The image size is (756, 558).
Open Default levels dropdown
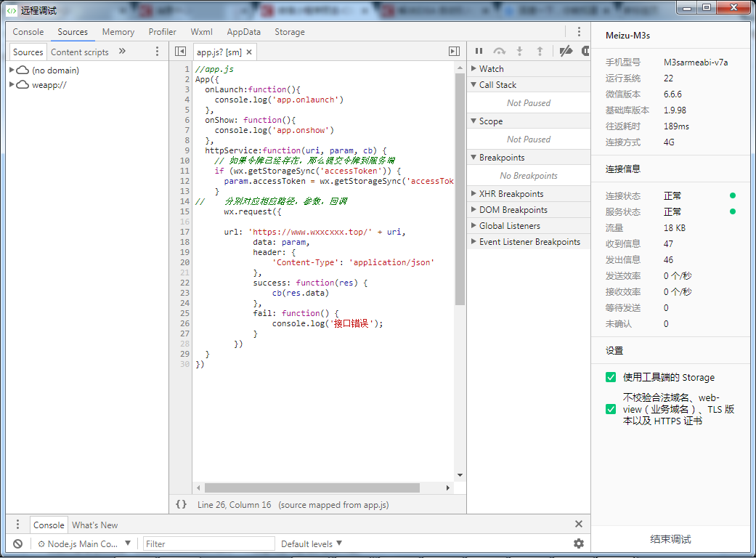click(x=312, y=544)
